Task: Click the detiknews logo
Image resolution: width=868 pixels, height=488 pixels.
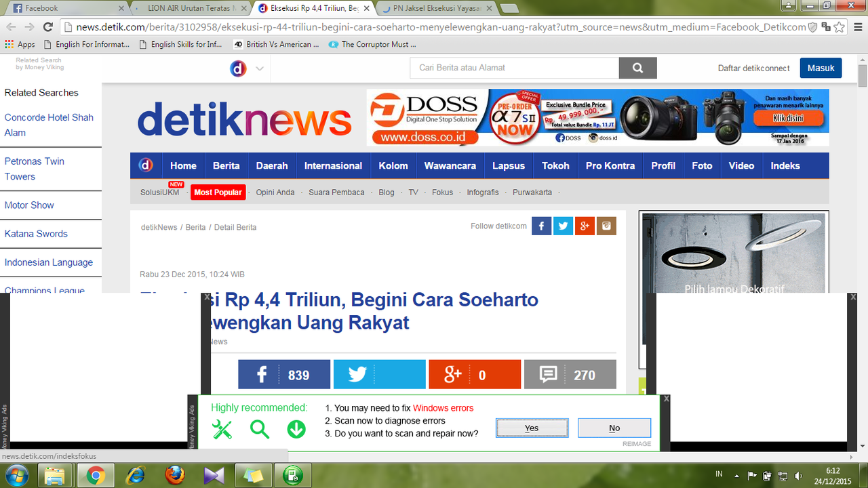Action: coord(245,119)
